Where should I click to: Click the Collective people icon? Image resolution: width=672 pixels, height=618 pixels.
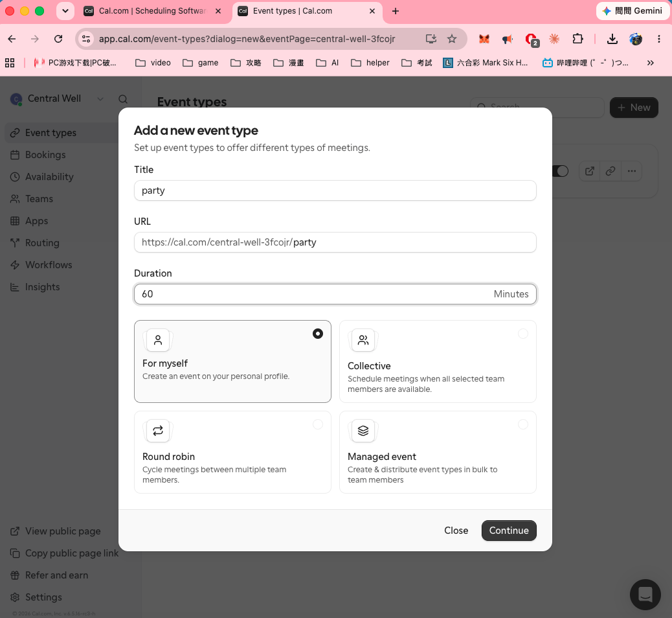(x=363, y=340)
